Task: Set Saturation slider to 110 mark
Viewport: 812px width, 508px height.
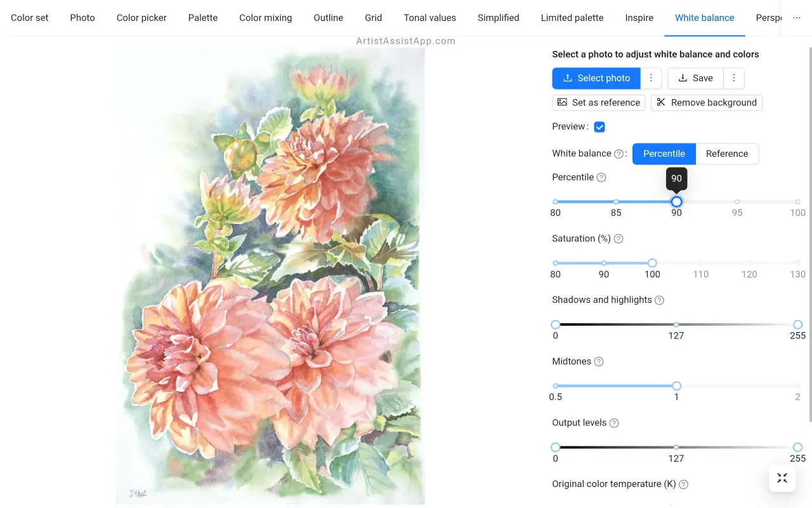Action: (701, 263)
